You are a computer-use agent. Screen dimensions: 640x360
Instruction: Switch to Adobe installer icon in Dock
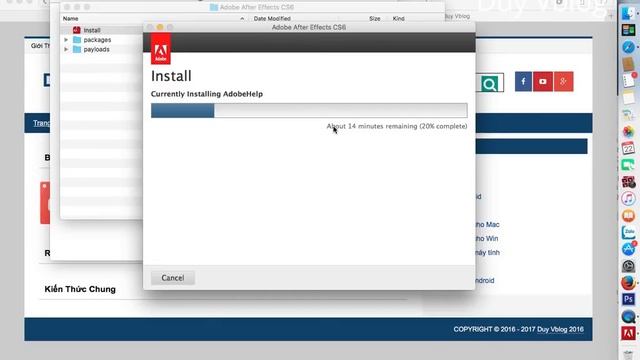tap(629, 333)
